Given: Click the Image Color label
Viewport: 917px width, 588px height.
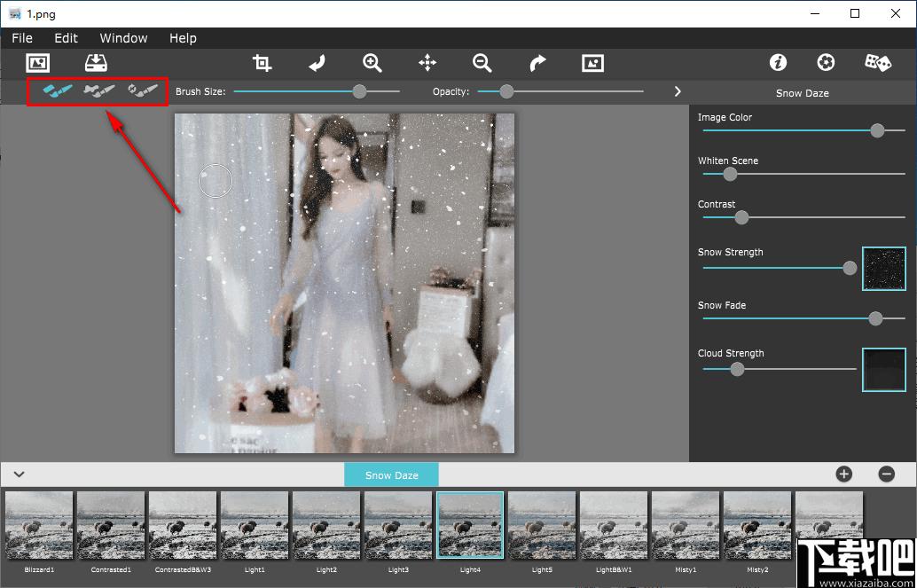Looking at the screenshot, I should click(x=725, y=117).
